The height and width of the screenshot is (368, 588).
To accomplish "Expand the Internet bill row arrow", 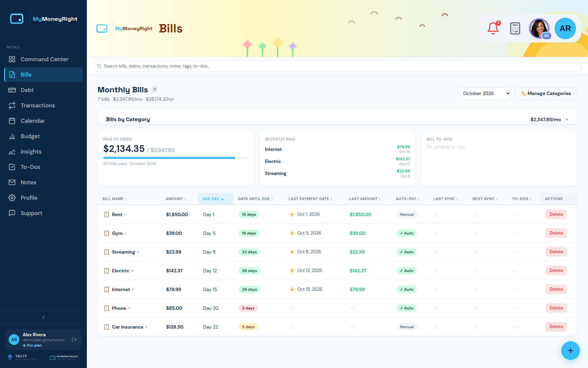I will point(133,289).
